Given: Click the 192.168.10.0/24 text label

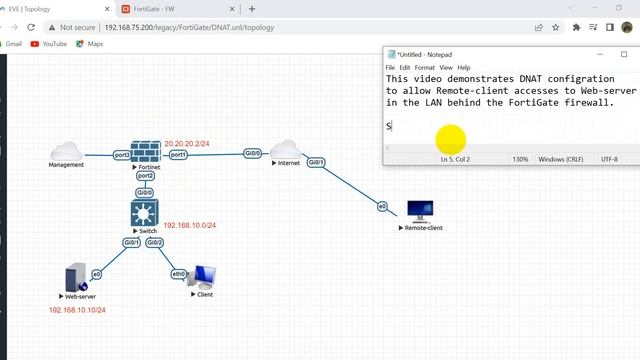Looking at the screenshot, I should coord(189,225).
